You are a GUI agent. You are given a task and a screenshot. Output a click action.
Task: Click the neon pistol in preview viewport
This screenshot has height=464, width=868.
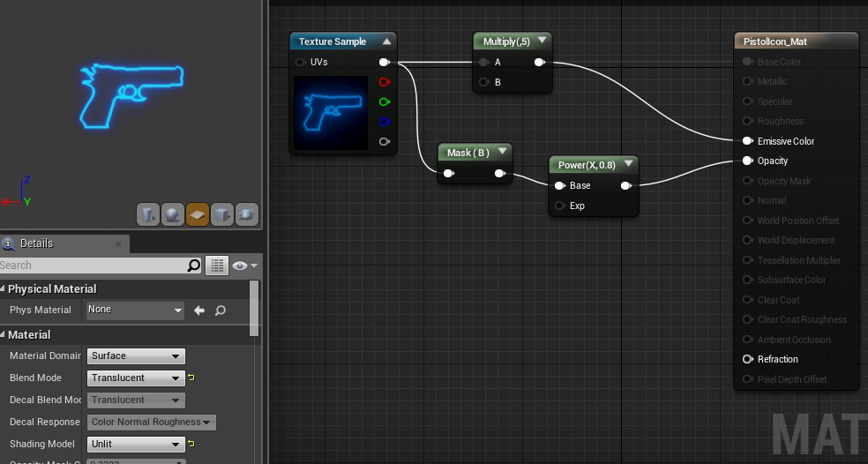[131, 94]
